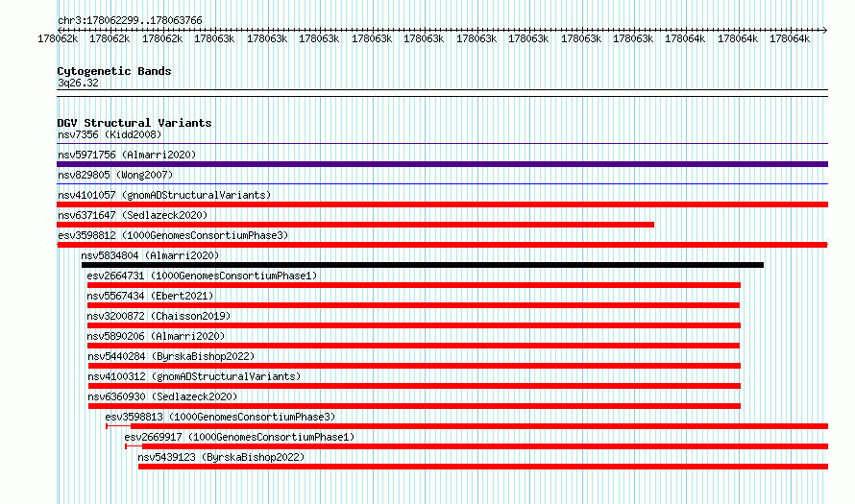Click the right arrow of the ruler
This screenshot has width=855, height=504.
point(824,30)
